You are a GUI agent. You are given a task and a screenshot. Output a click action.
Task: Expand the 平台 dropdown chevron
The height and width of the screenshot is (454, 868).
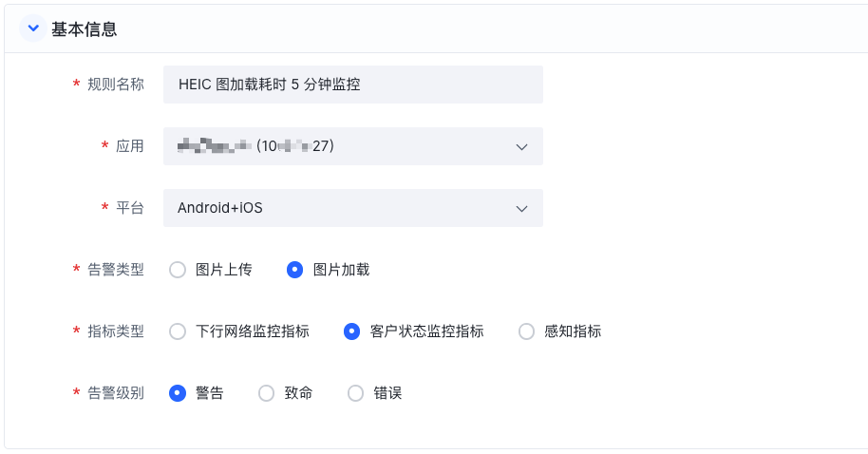tap(521, 209)
